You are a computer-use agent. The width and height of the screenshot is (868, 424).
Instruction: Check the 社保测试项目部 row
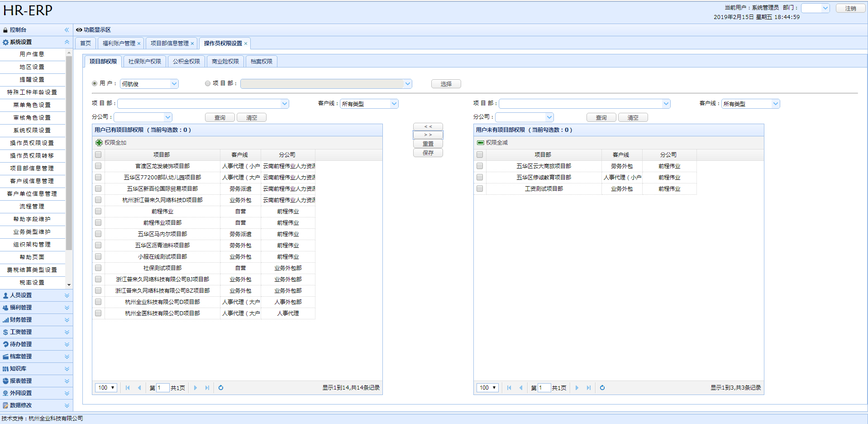98,268
